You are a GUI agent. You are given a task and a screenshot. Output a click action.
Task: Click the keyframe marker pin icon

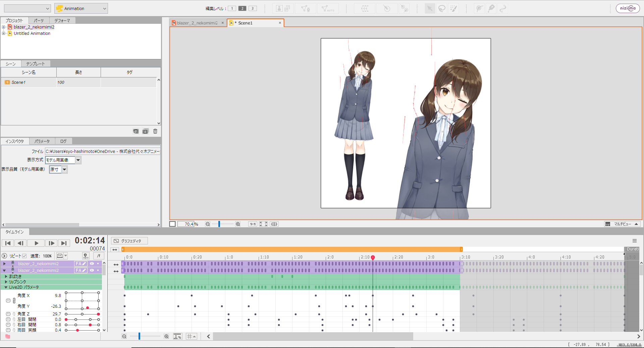point(86,256)
